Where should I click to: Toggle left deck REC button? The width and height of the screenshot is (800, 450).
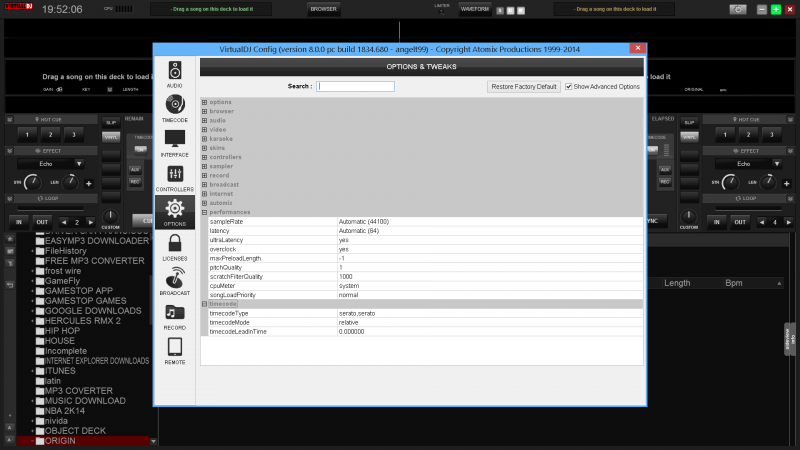point(135,182)
